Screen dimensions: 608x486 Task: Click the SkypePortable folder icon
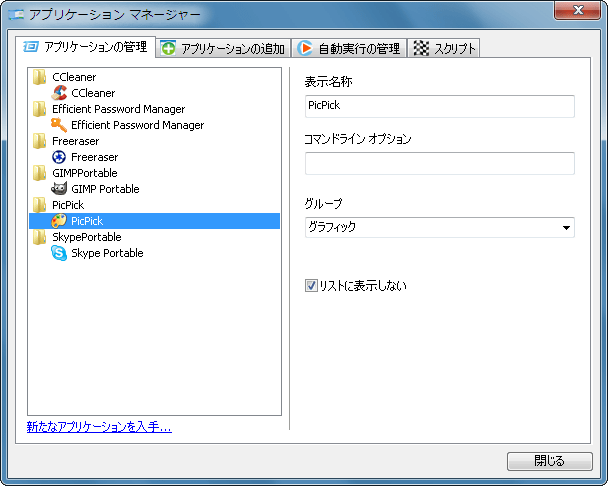[39, 237]
